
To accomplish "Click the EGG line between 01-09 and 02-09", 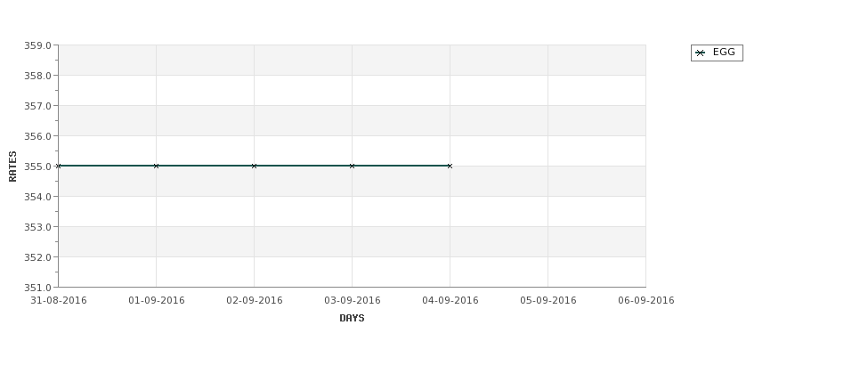I will coord(205,166).
